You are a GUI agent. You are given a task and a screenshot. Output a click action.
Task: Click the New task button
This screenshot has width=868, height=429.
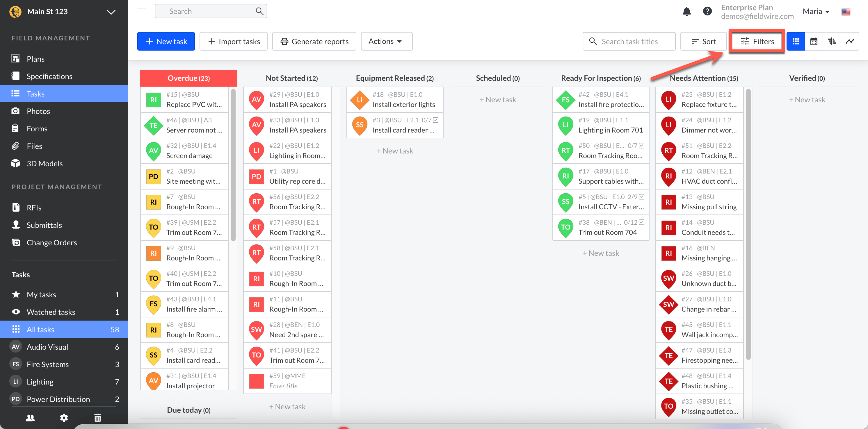(166, 42)
